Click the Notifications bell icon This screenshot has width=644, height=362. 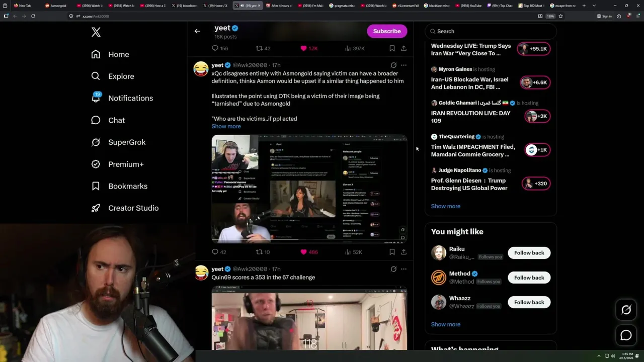click(x=96, y=98)
